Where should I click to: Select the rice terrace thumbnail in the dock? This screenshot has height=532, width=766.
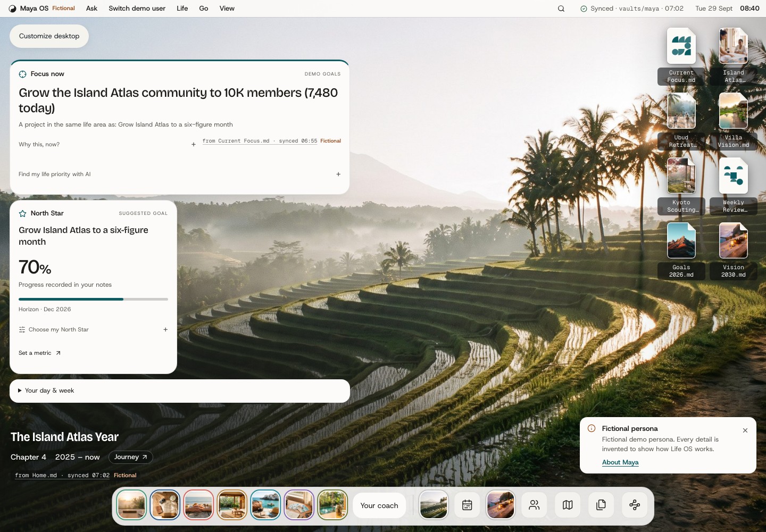(x=434, y=505)
